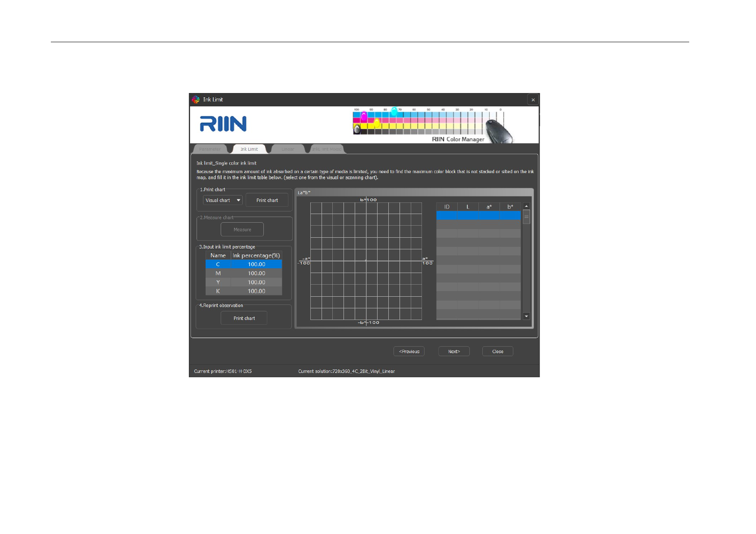The width and height of the screenshot is (756, 534).
Task: Click the scroll up arrow of Lab table
Action: point(526,206)
